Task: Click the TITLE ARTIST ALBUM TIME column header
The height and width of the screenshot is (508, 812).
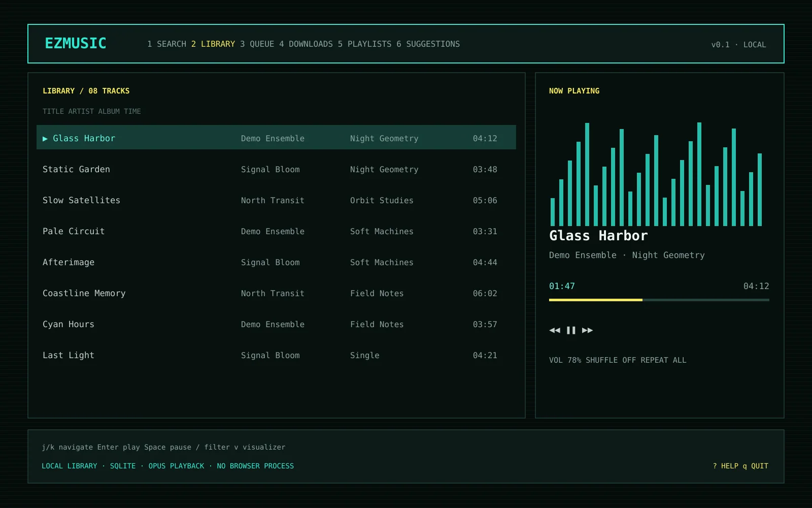Action: pos(92,111)
